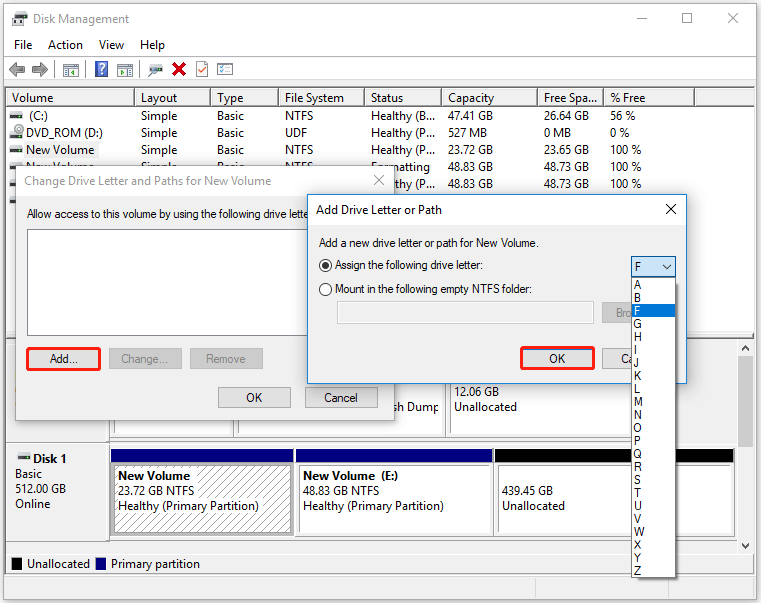Open Help via blue question mark icon
This screenshot has width=761, height=603.
pos(102,69)
